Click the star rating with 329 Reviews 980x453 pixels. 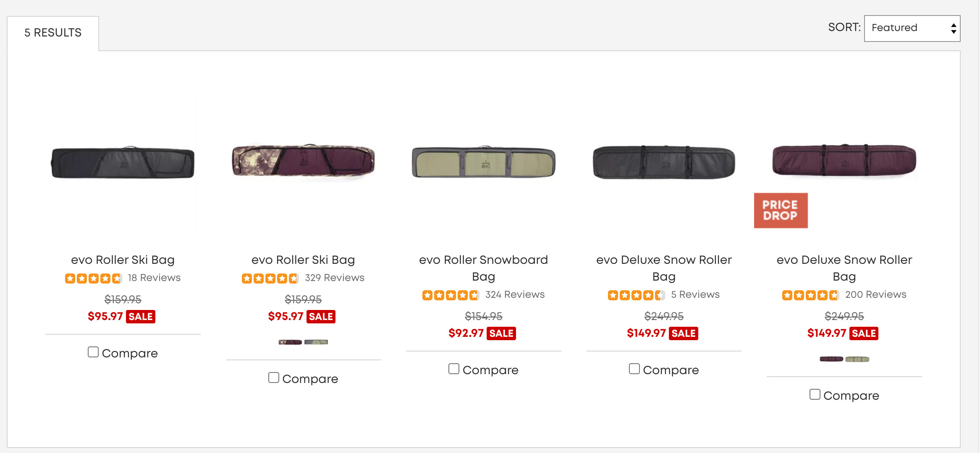pos(270,278)
